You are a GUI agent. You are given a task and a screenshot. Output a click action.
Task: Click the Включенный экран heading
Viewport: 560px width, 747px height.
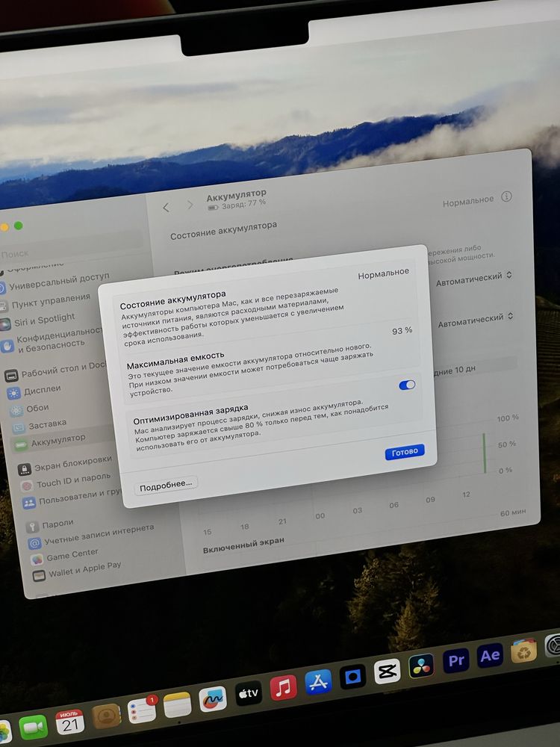coord(243,545)
